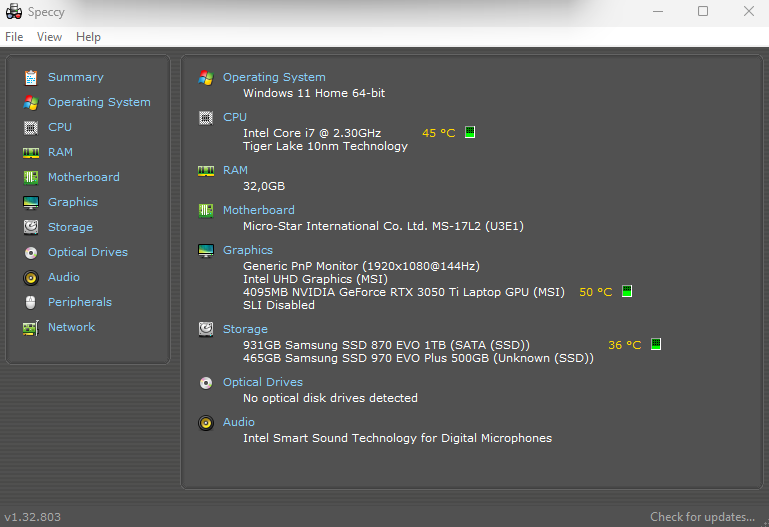Open the Help menu
Image resolution: width=769 pixels, height=527 pixels.
point(88,37)
